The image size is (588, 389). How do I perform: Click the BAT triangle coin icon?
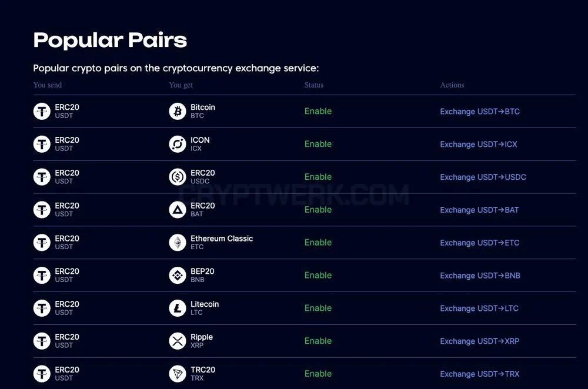coord(178,210)
